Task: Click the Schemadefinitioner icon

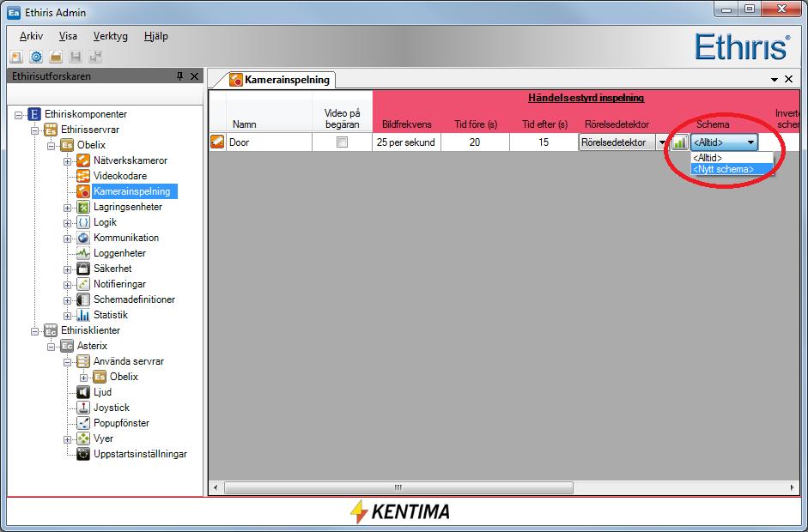Action: click(x=83, y=299)
